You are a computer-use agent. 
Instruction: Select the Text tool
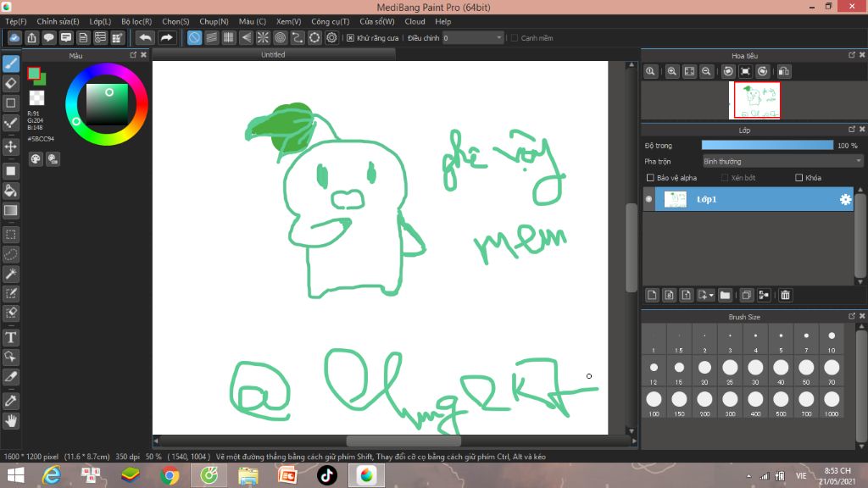tap(11, 337)
